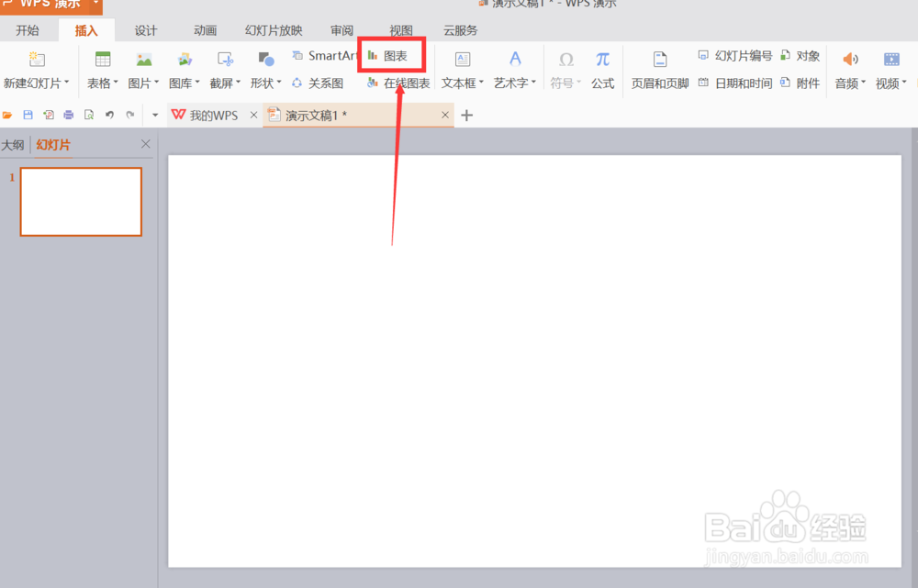Click the Save icon in quick toolbar
This screenshot has width=918, height=588.
click(28, 116)
